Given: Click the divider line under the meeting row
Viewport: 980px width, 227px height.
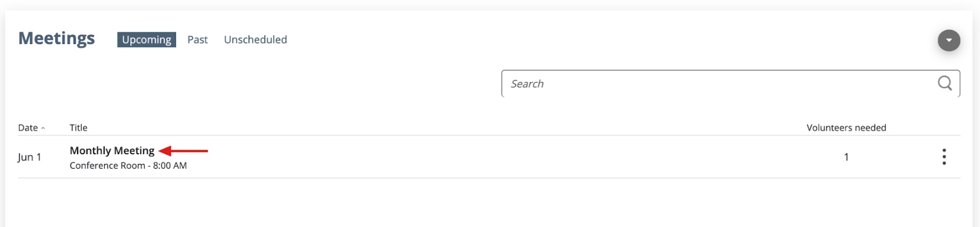Looking at the screenshot, I should (489, 178).
